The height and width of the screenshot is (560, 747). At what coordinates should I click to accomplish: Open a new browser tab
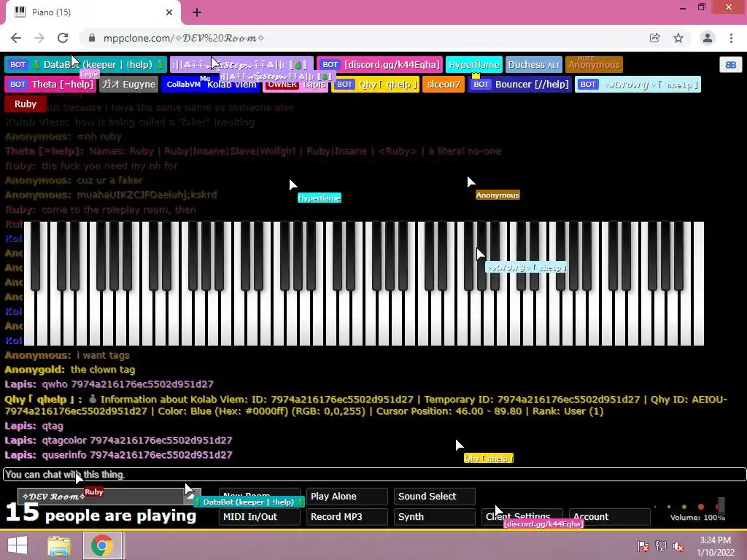(x=197, y=12)
